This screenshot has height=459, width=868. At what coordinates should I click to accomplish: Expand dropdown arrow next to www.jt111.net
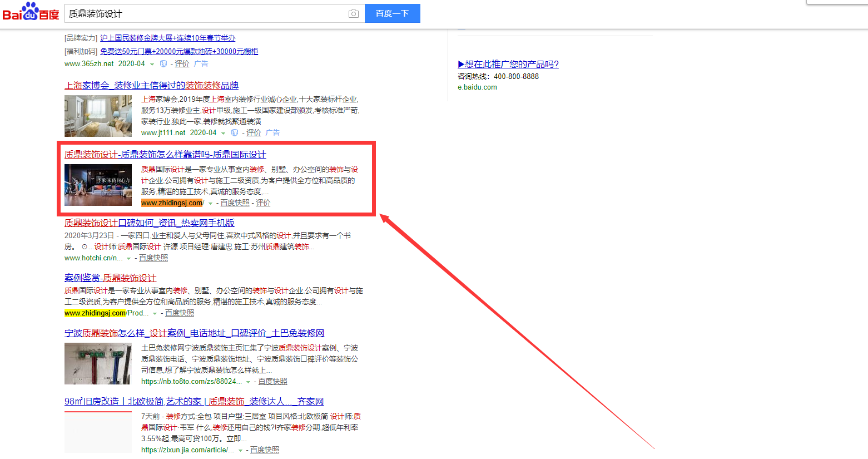(224, 133)
